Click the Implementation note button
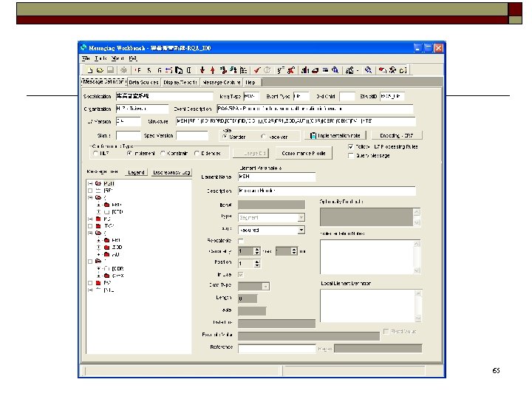This screenshot has height=399, width=532. click(335, 135)
